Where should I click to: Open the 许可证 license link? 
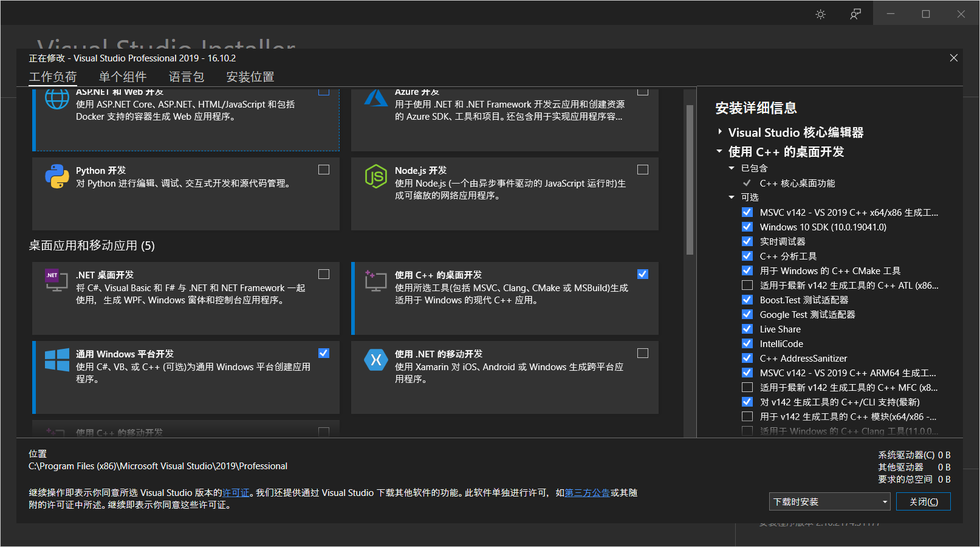pyautogui.click(x=236, y=492)
